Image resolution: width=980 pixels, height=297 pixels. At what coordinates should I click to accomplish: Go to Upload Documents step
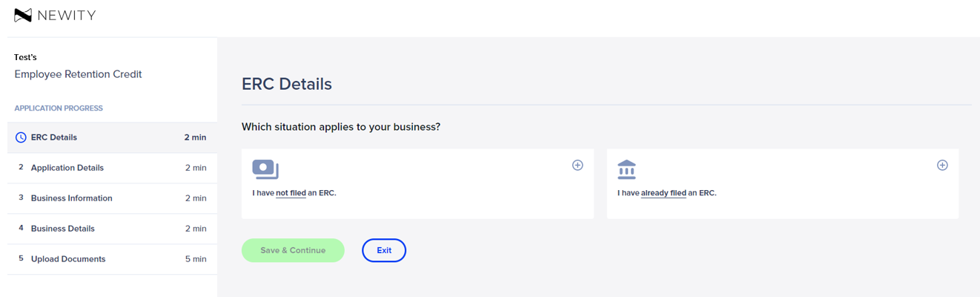coord(112,259)
